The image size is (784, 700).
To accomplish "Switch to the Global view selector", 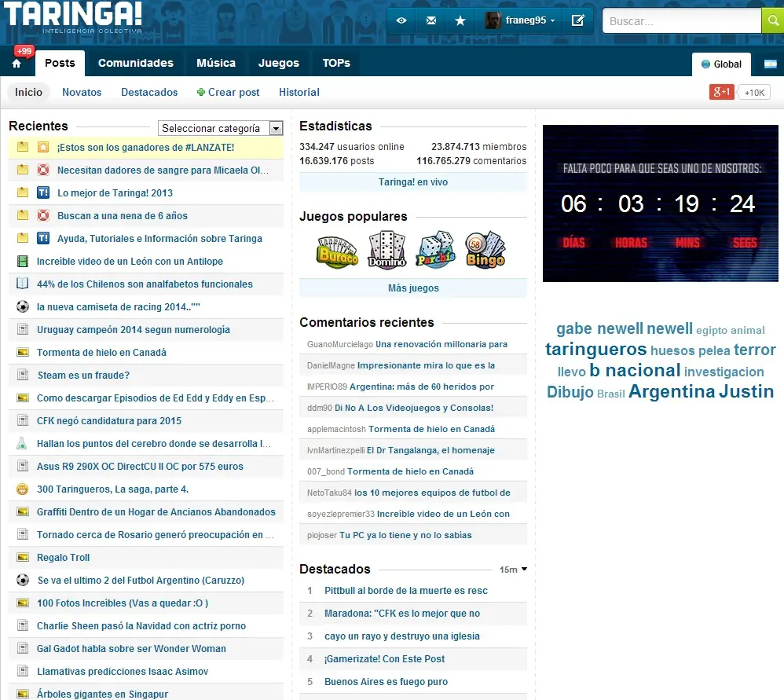I will point(721,64).
